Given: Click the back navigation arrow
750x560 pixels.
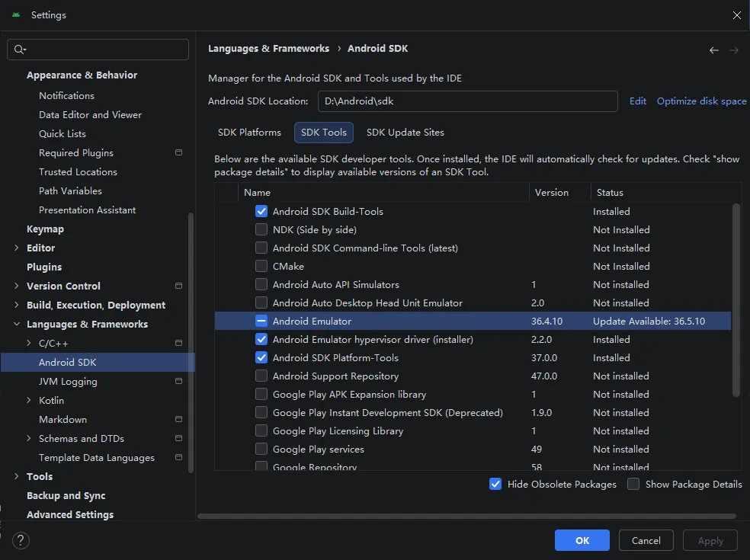Looking at the screenshot, I should 714,50.
